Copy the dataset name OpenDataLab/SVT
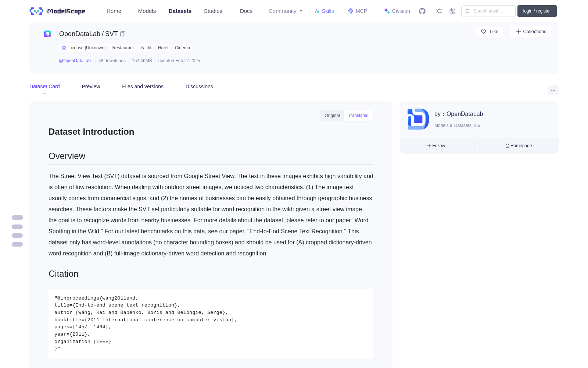 click(x=123, y=34)
